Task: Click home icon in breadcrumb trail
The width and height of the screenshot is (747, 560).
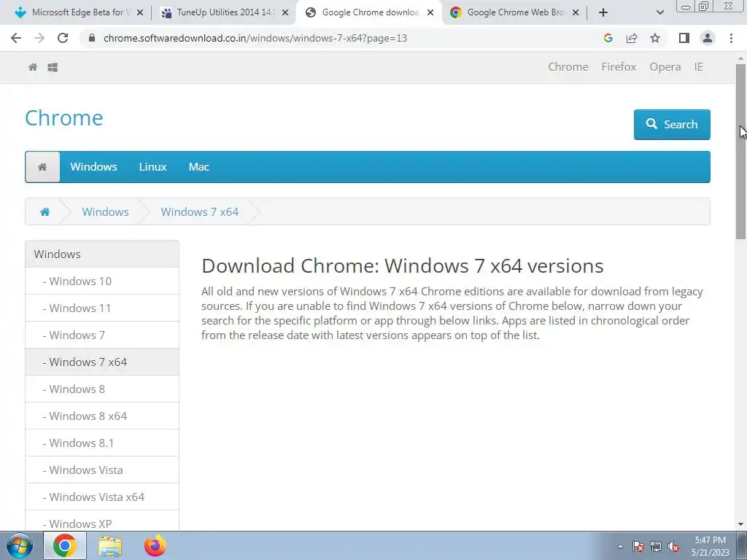Action: coord(44,212)
